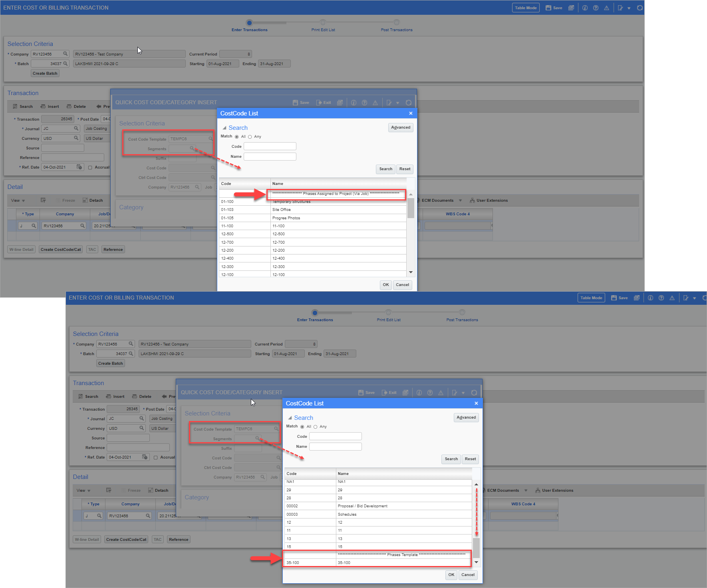
Task: Open the calendar icon beside Ref. Date
Action: click(79, 167)
